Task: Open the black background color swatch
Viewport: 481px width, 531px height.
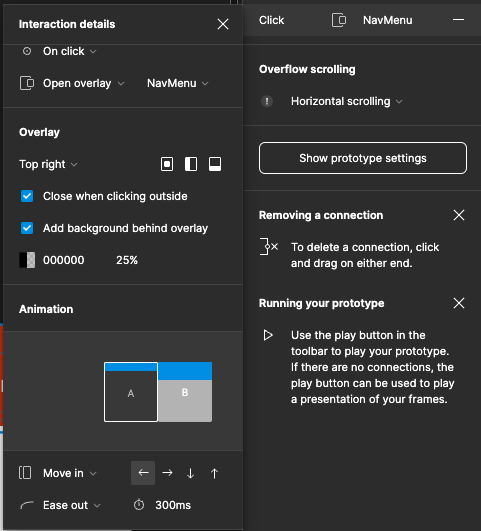Action: pyautogui.click(x=27, y=260)
